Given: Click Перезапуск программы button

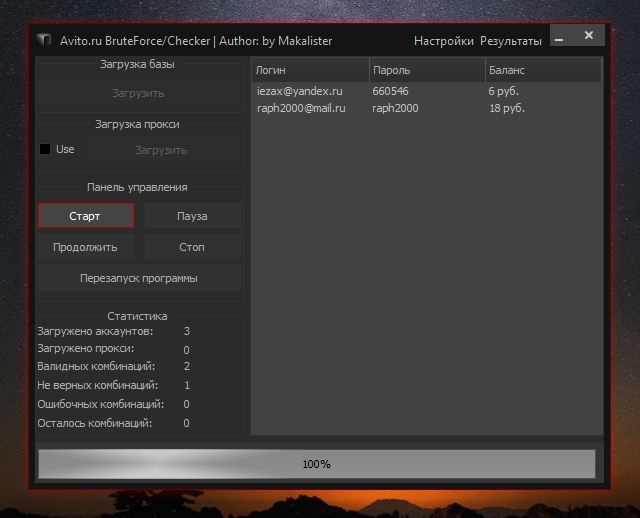Looking at the screenshot, I should pyautogui.click(x=138, y=278).
